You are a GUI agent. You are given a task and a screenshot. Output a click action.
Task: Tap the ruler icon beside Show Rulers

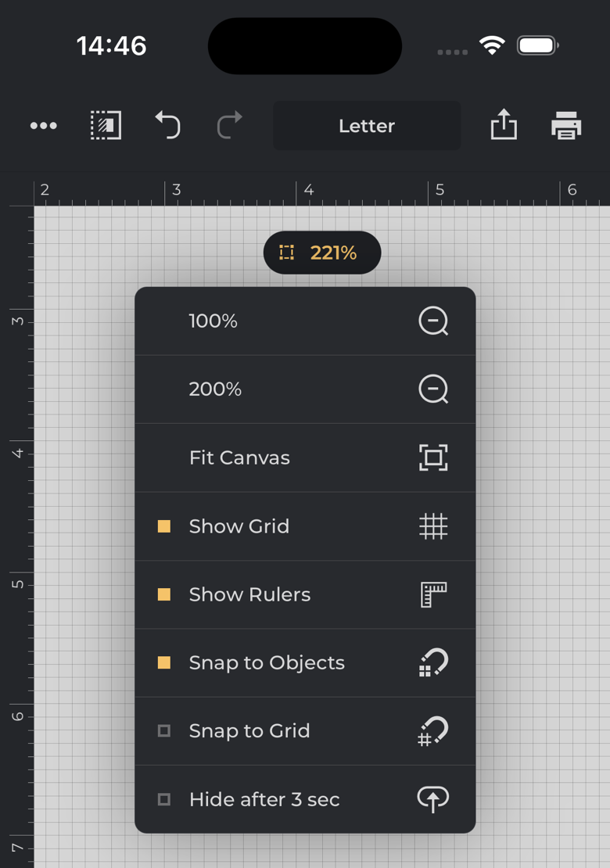point(433,594)
